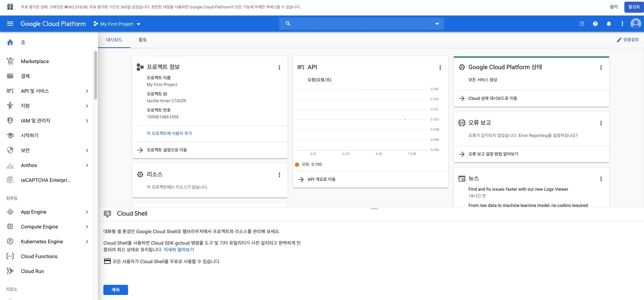The width and height of the screenshot is (644, 300).
Task: Click the App Engine icon
Action: pyautogui.click(x=10, y=212)
